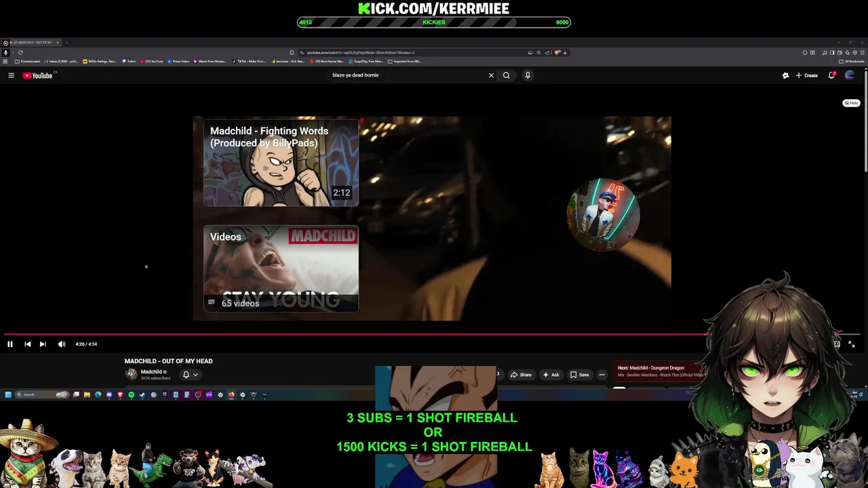This screenshot has width=868, height=488.
Task: Click the Brave shield icon in address bar
Action: pyautogui.click(x=557, y=52)
